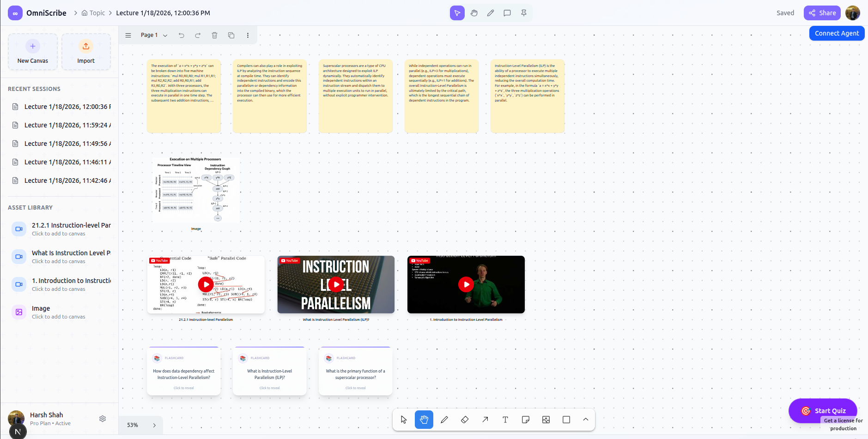Select the sticky note starting 'Compilers can also'

[270, 96]
